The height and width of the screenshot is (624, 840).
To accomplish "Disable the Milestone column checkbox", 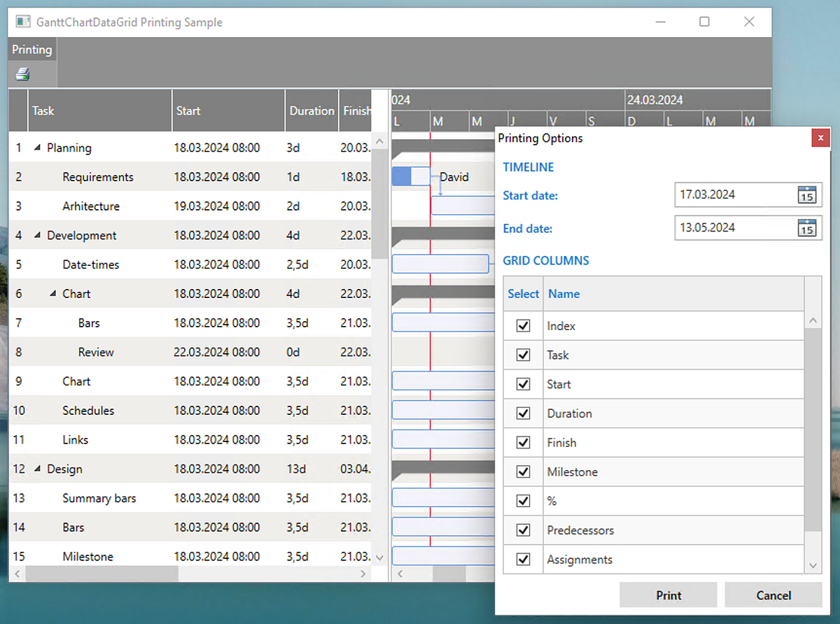I will pyautogui.click(x=522, y=471).
